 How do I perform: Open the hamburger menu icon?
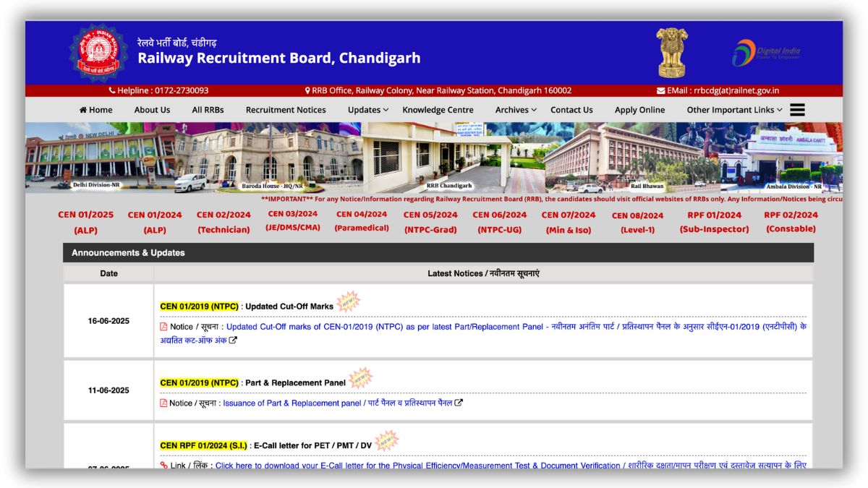(x=797, y=110)
